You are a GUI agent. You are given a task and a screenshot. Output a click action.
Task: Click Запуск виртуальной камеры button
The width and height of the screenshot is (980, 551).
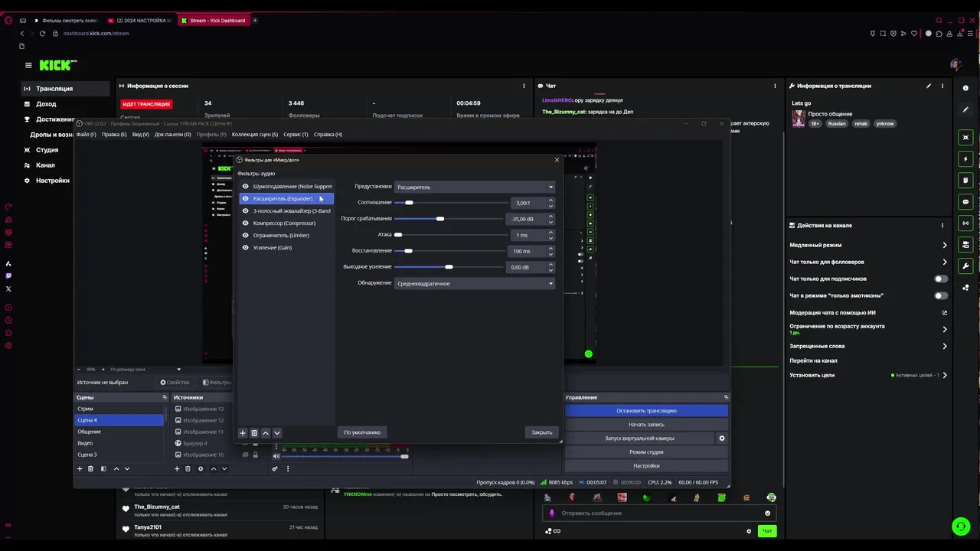[639, 438]
